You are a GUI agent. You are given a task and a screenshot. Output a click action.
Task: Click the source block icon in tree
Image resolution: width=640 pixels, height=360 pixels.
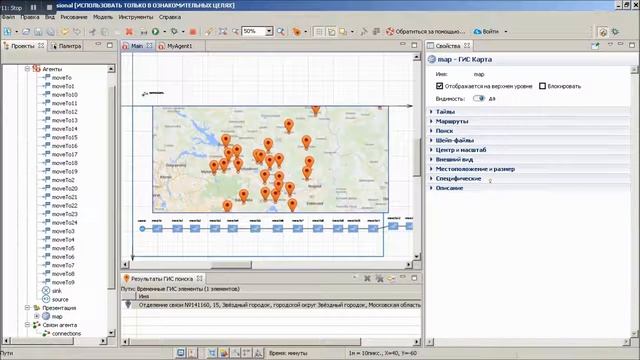46,299
